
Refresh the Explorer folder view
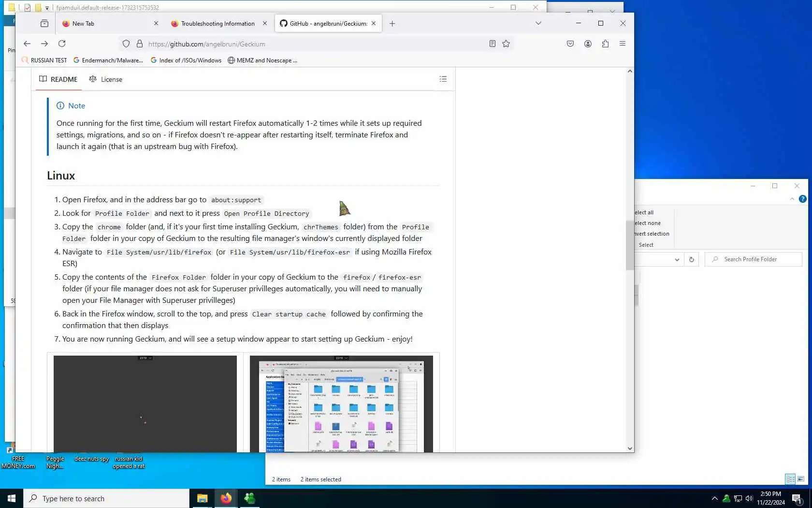point(691,259)
